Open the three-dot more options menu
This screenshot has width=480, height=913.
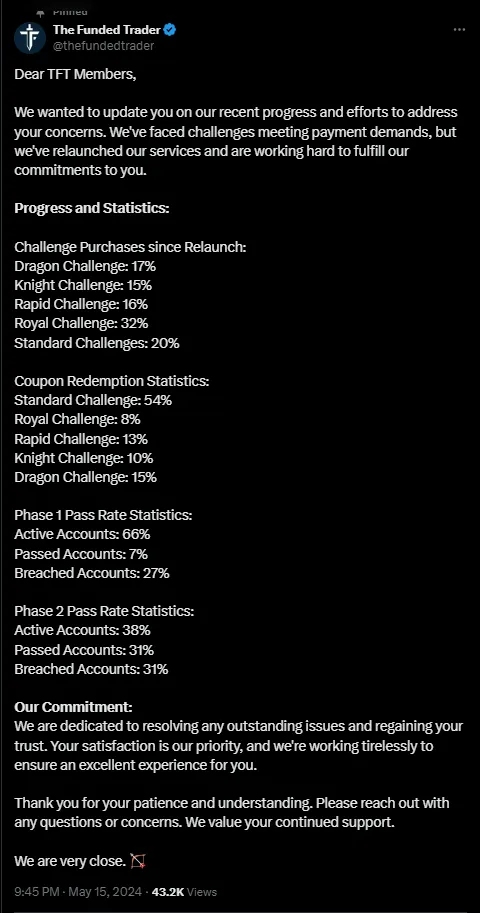(459, 30)
